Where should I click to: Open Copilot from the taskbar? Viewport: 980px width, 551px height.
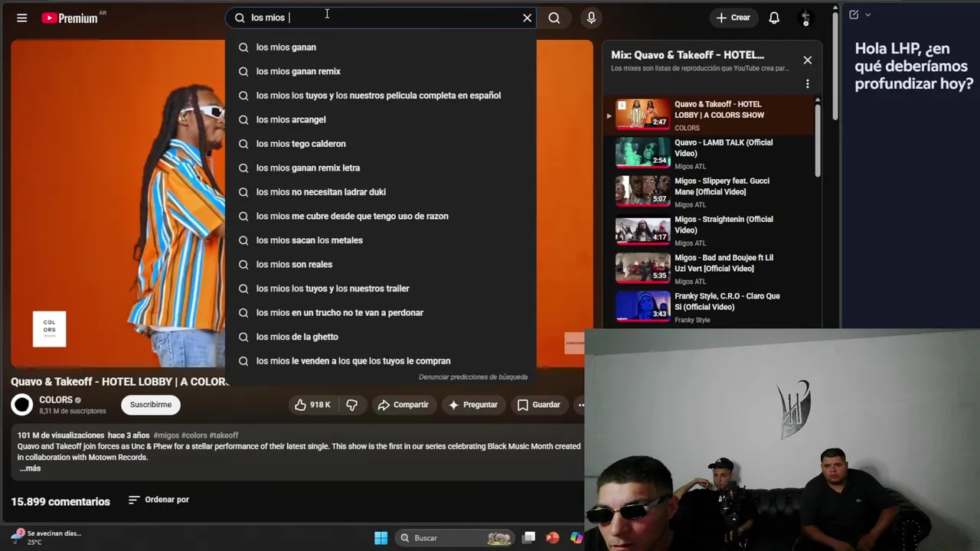(x=577, y=538)
